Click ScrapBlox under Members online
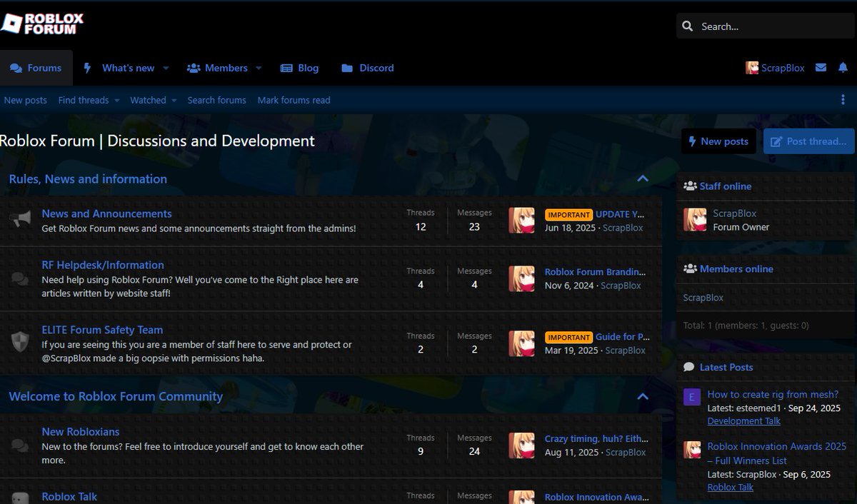The image size is (857, 504). click(x=703, y=298)
